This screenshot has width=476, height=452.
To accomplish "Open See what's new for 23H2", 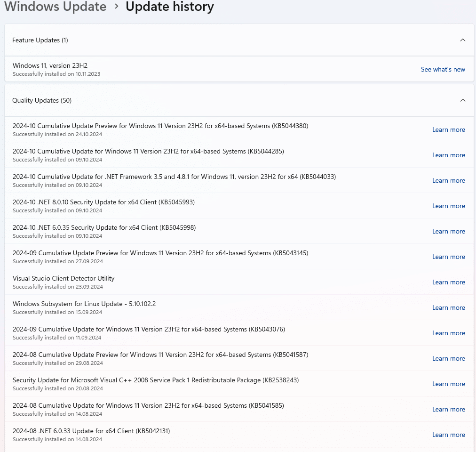I will [443, 69].
